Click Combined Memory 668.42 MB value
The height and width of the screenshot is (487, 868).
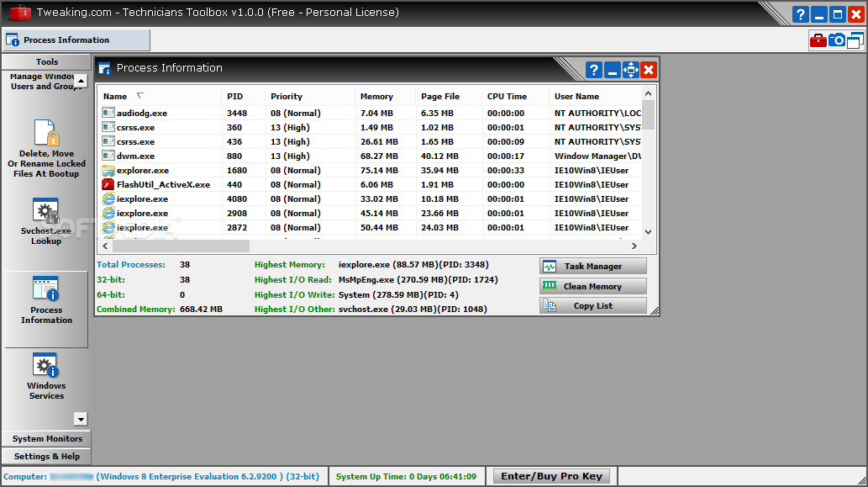201,310
